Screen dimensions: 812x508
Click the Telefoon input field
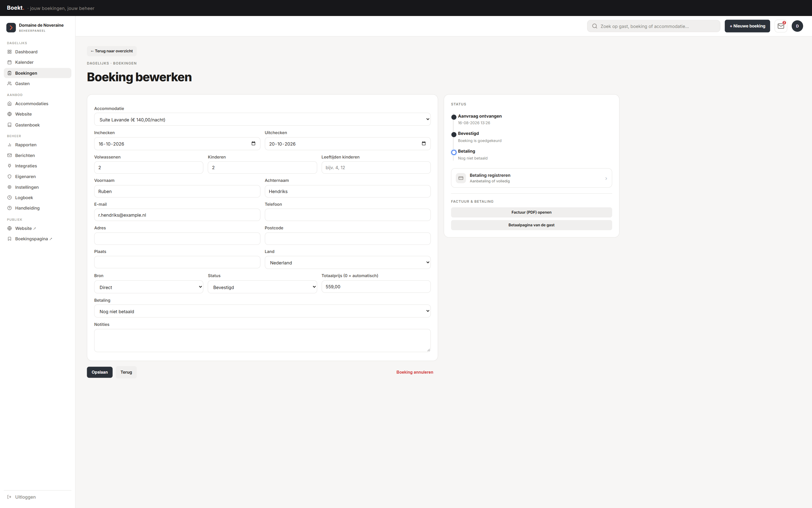[x=347, y=215]
